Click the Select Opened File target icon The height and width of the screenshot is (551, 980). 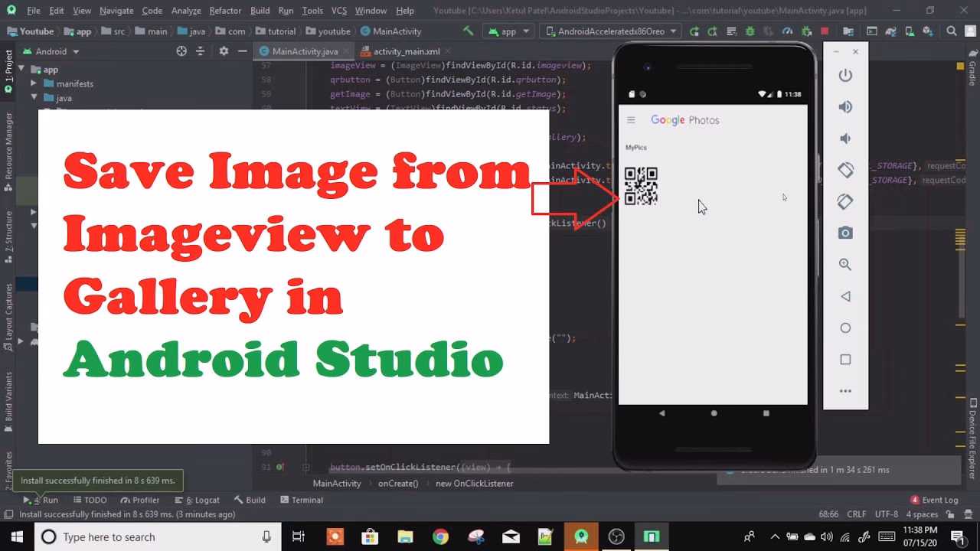pos(181,51)
